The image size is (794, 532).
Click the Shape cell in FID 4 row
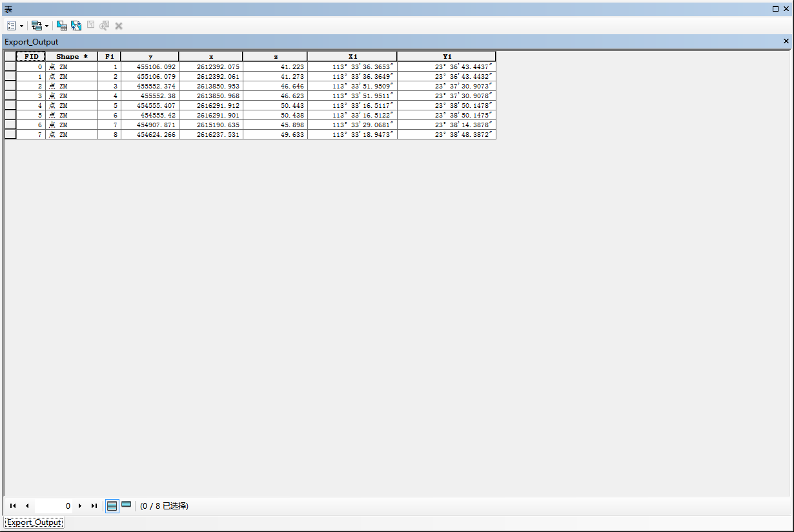[72, 105]
